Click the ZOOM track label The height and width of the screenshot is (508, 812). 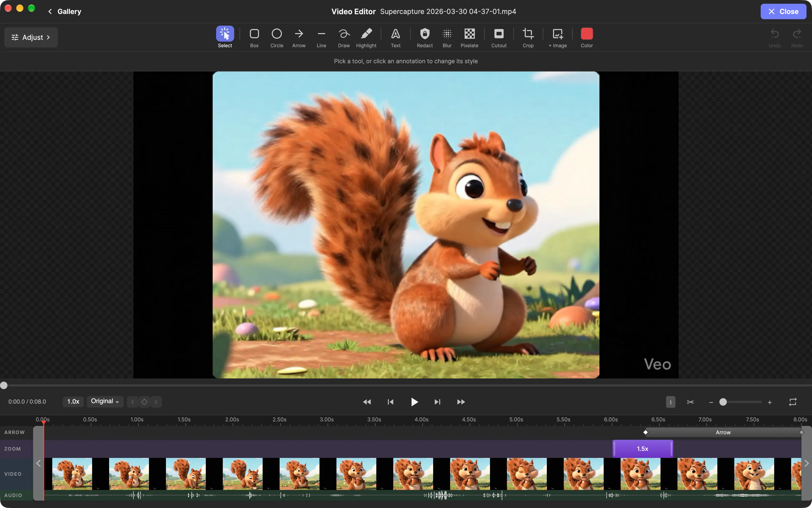(12, 449)
